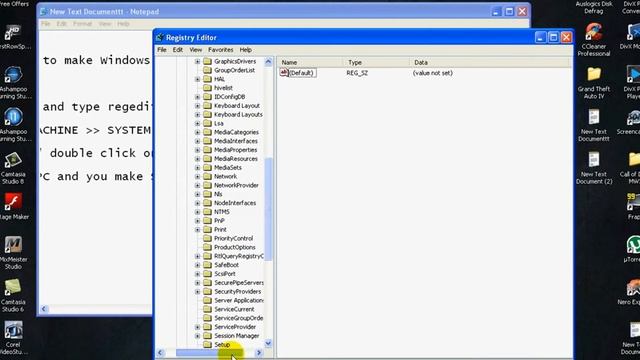Open the Nero Express desktop icon

point(633,288)
